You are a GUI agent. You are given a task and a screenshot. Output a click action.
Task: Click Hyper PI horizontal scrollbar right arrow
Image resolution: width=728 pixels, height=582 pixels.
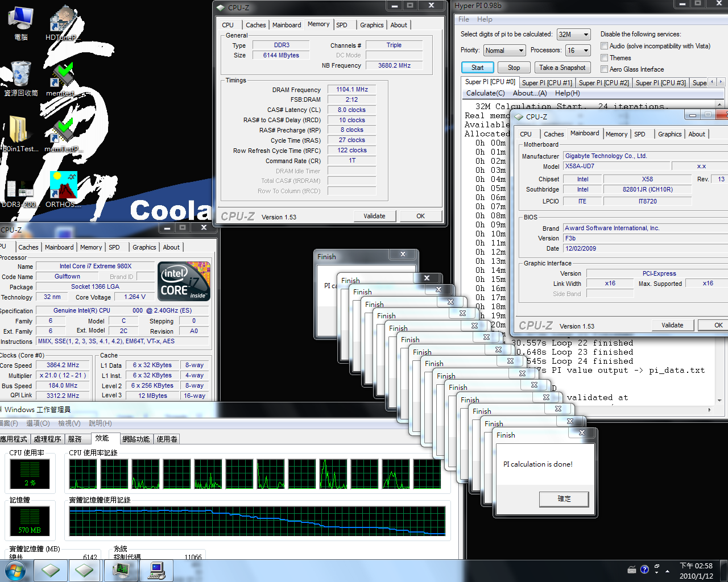point(709,410)
